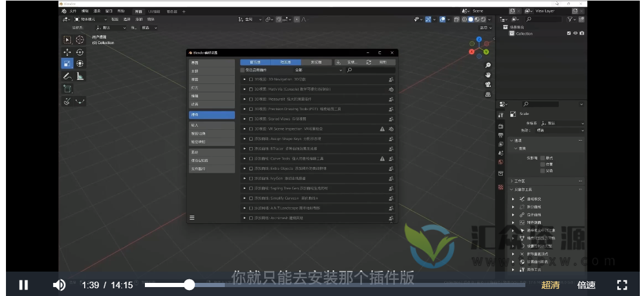This screenshot has width=644, height=296.
Task: Toggle the enabled-add-ons-only checkbox
Action: 242,70
